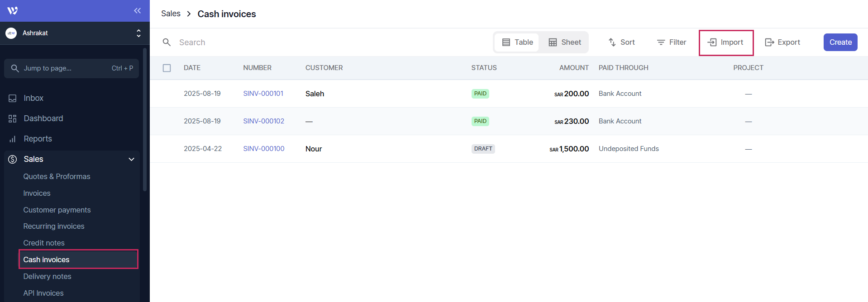Toggle the select-all checkbox in header
Viewport: 868px width, 302px height.
(167, 68)
